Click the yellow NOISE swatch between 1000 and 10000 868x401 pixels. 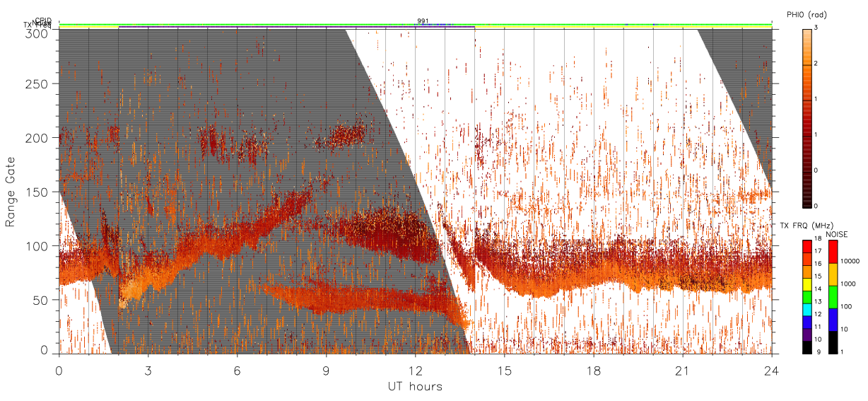833,274
